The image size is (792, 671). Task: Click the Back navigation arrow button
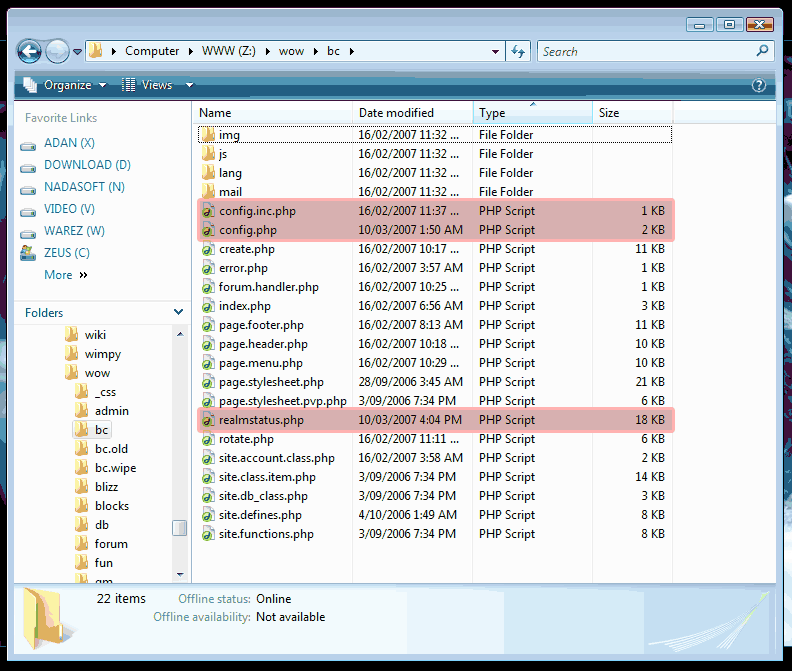click(x=30, y=51)
